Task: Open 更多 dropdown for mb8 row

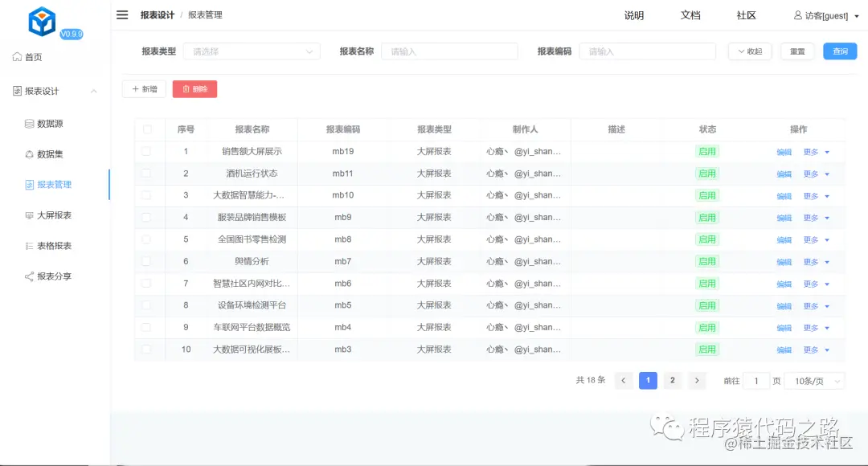Action: (817, 240)
